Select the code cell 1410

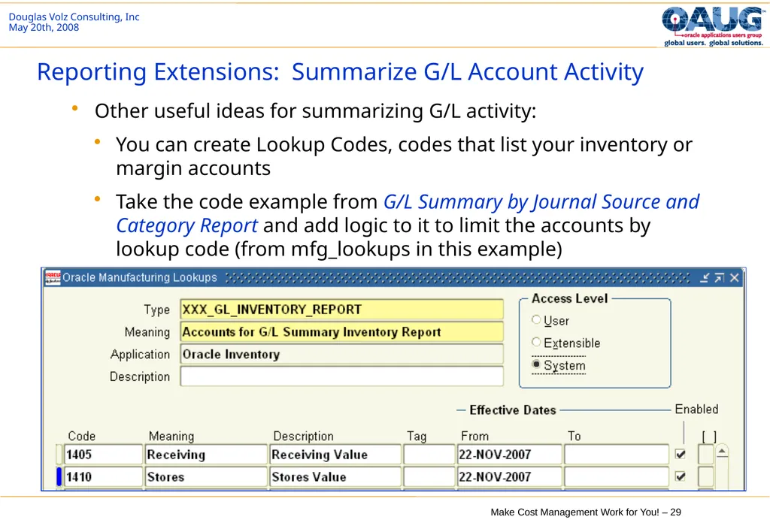[104, 476]
